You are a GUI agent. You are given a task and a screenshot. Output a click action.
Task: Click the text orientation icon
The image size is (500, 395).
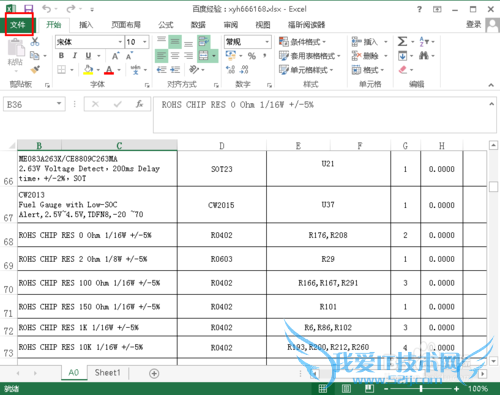pyautogui.click(x=194, y=70)
